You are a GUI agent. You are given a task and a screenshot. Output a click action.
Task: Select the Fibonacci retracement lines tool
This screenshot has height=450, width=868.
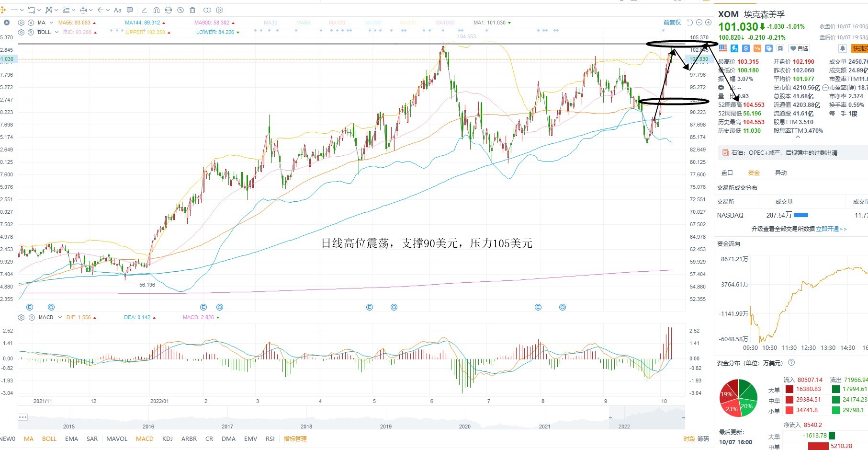point(66,10)
